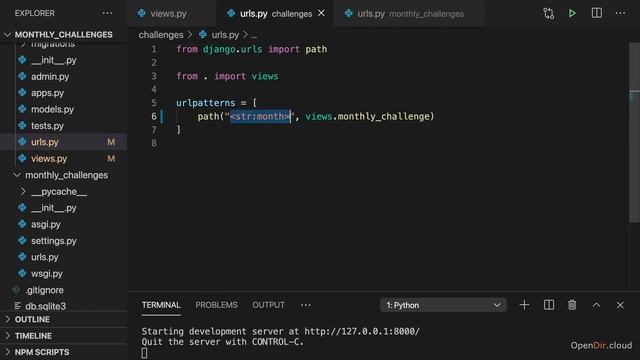Collapse the MONTHLY_CHALLENGES root folder
640x360 pixels.
[x=63, y=35]
